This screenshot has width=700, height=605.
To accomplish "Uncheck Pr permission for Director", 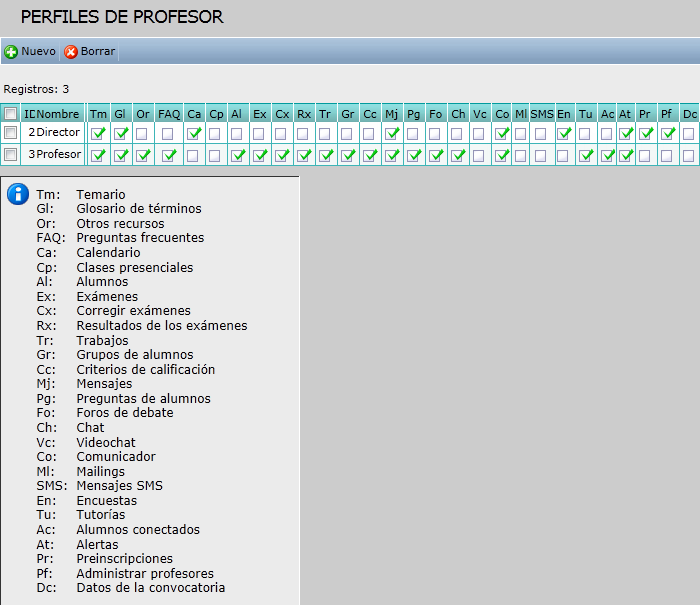I will click(646, 133).
